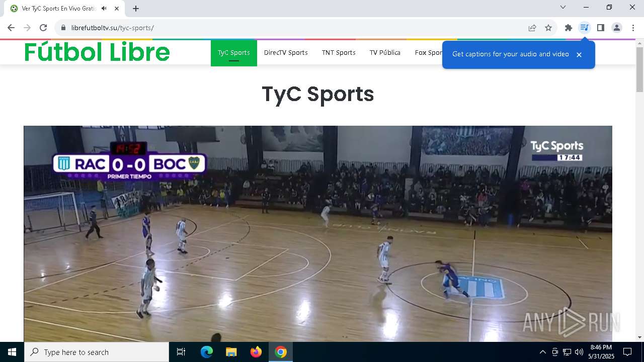Open a new browser tab
This screenshot has width=644, height=362.
pos(136,9)
